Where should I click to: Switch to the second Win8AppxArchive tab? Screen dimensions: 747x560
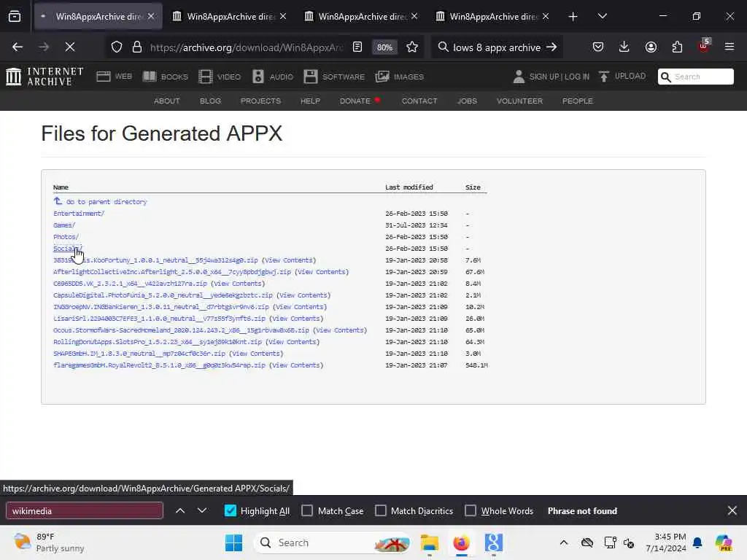[x=229, y=16]
